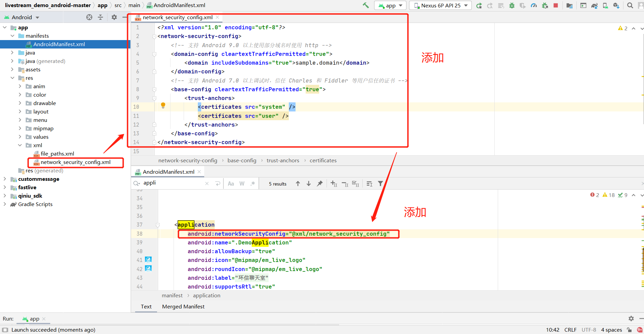The height and width of the screenshot is (334, 644).
Task: Expand the java folder
Action: (x=12, y=53)
